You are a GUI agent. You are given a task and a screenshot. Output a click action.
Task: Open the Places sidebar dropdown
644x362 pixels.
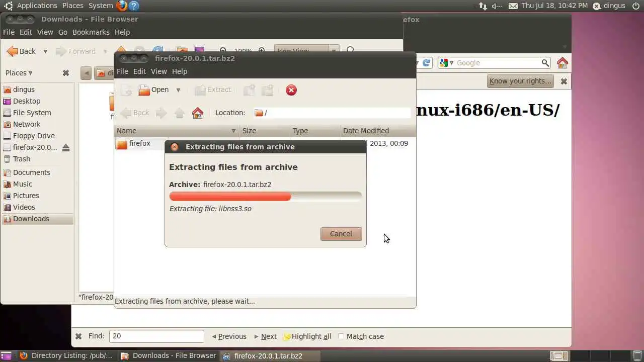click(19, 73)
